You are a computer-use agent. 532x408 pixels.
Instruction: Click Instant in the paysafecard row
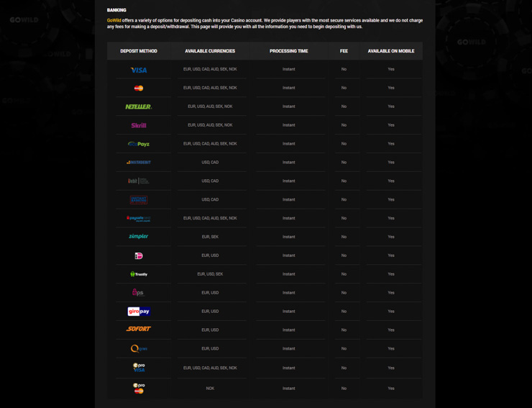pyautogui.click(x=289, y=218)
